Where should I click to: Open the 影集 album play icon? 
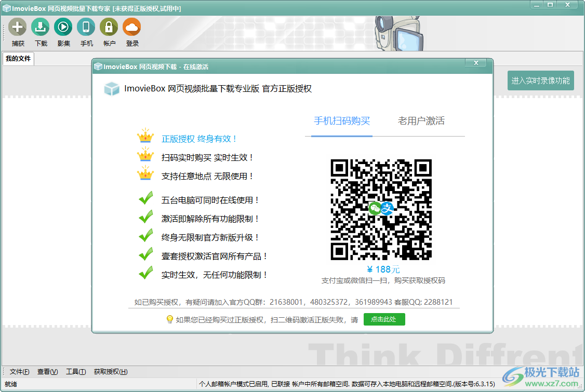point(63,27)
